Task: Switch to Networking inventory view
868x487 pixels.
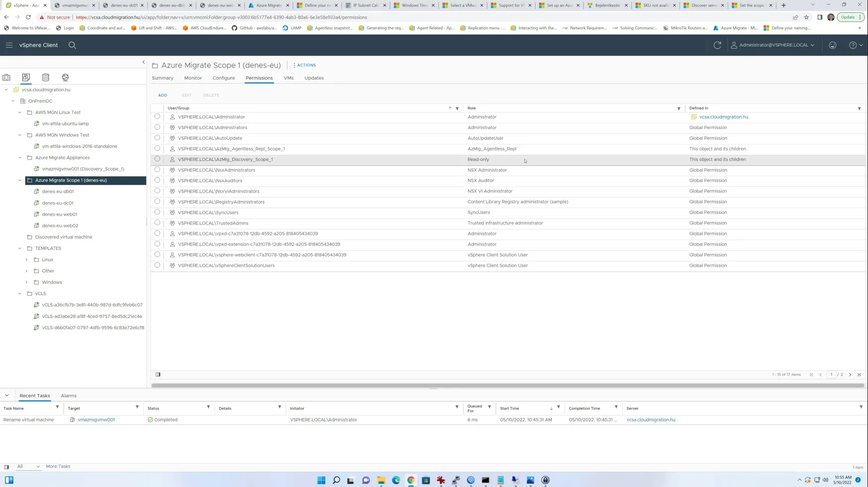Action: tap(66, 77)
